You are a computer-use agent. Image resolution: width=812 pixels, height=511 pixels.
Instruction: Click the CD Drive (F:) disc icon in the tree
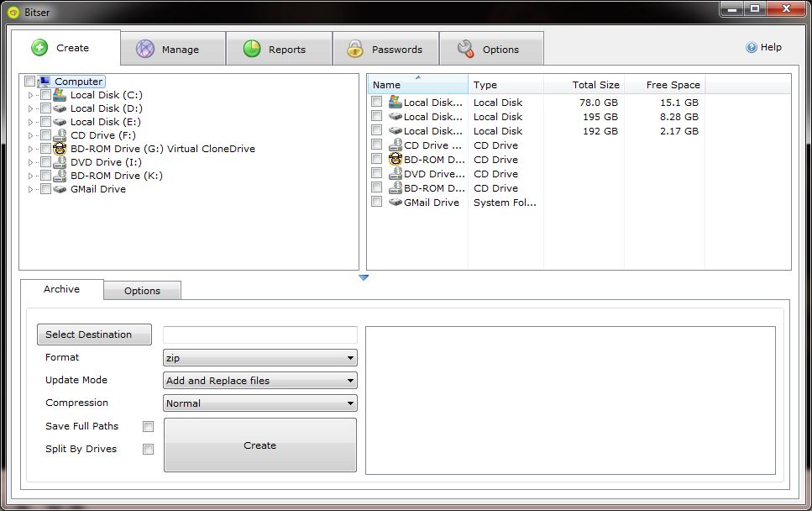pyautogui.click(x=60, y=135)
